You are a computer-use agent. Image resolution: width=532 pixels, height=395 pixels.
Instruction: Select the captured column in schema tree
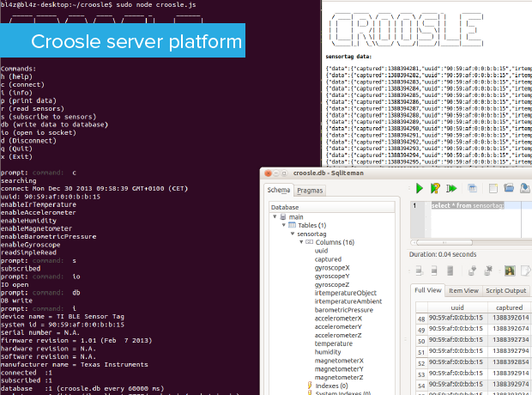point(328,259)
